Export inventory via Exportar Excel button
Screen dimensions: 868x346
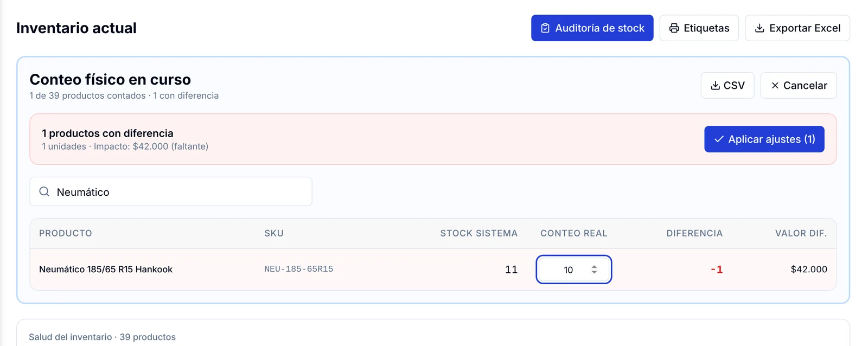click(797, 28)
